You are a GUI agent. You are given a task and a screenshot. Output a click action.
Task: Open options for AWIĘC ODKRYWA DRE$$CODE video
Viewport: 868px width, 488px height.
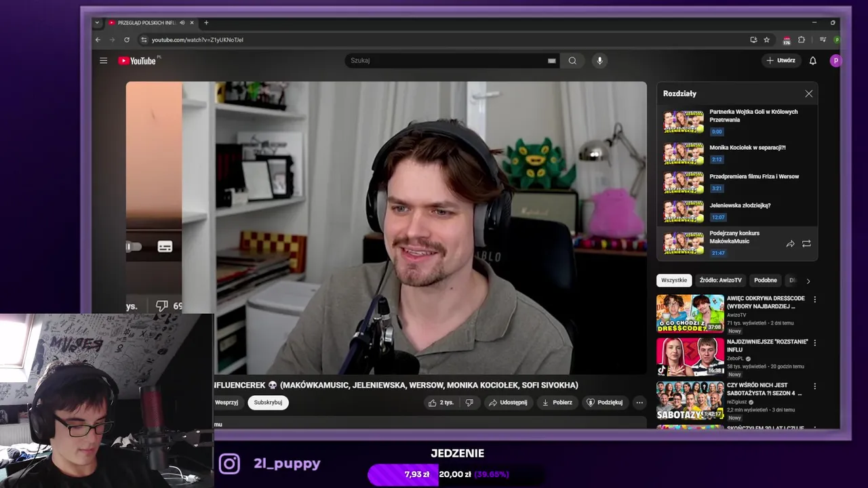[814, 299]
